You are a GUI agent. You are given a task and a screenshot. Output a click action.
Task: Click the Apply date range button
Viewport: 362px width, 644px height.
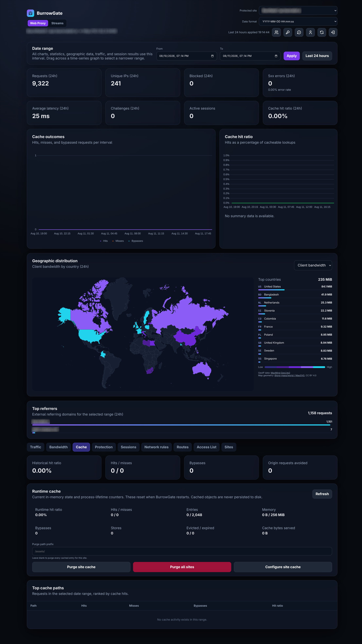pos(292,56)
